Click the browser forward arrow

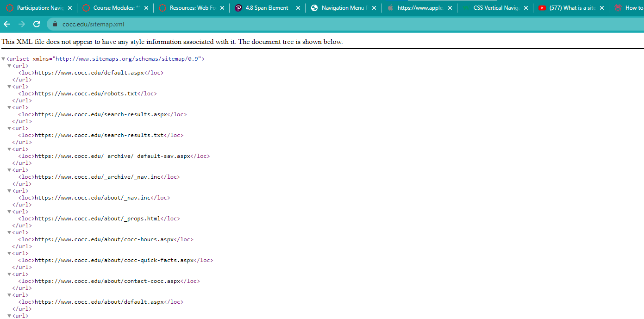click(22, 25)
